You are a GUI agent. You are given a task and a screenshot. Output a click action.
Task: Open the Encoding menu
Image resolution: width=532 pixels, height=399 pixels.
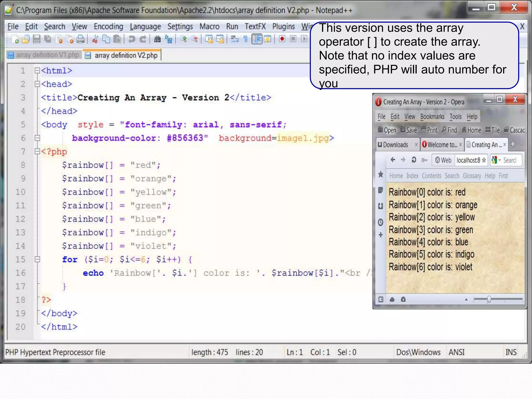tap(108, 26)
